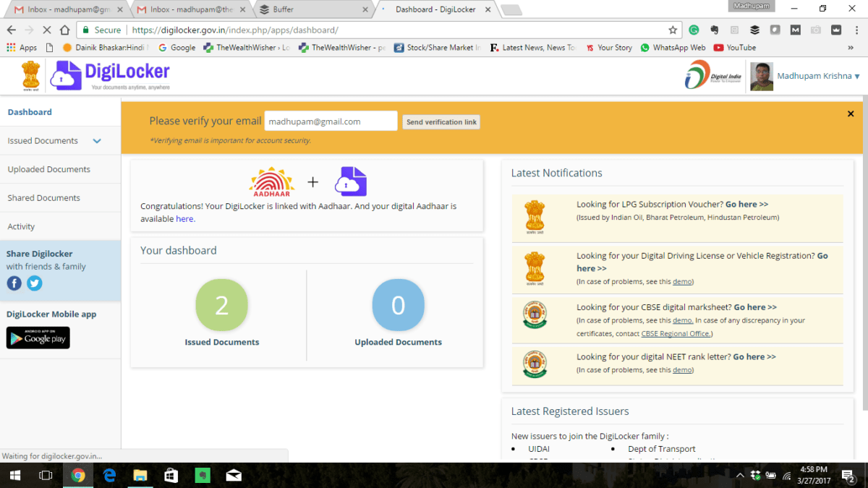Launch Microsoft Edge from the taskbar

(109, 475)
